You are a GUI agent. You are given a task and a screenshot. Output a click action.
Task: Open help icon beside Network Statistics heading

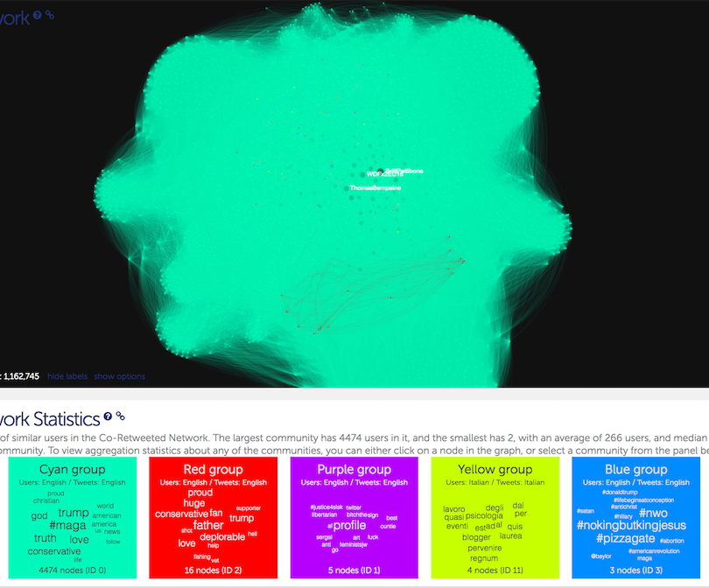pos(108,416)
